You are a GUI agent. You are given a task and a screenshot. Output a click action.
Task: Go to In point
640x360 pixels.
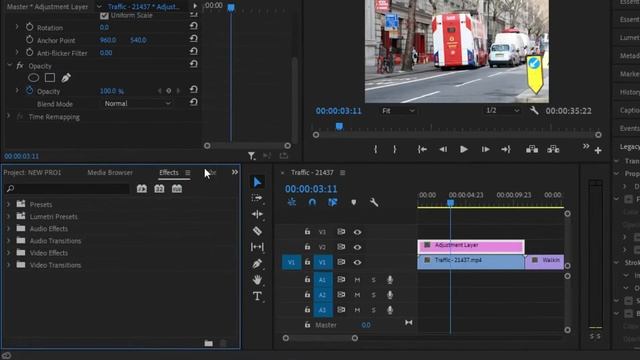(x=422, y=149)
